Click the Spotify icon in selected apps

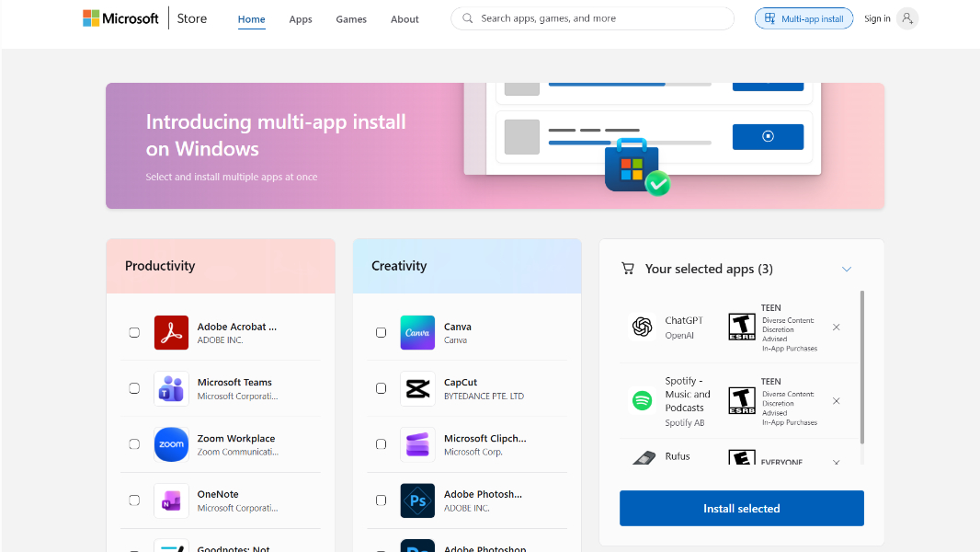coord(641,400)
